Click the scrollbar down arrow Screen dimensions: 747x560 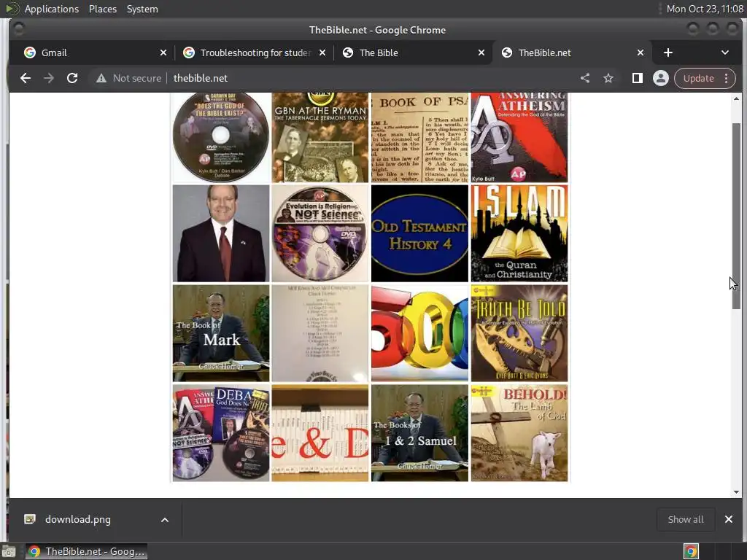click(x=736, y=492)
